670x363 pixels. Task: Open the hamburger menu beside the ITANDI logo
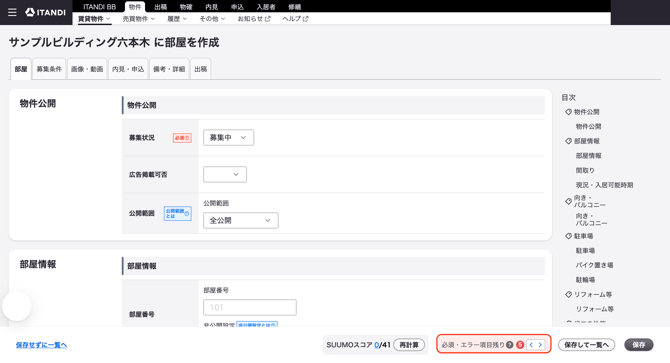coord(12,12)
